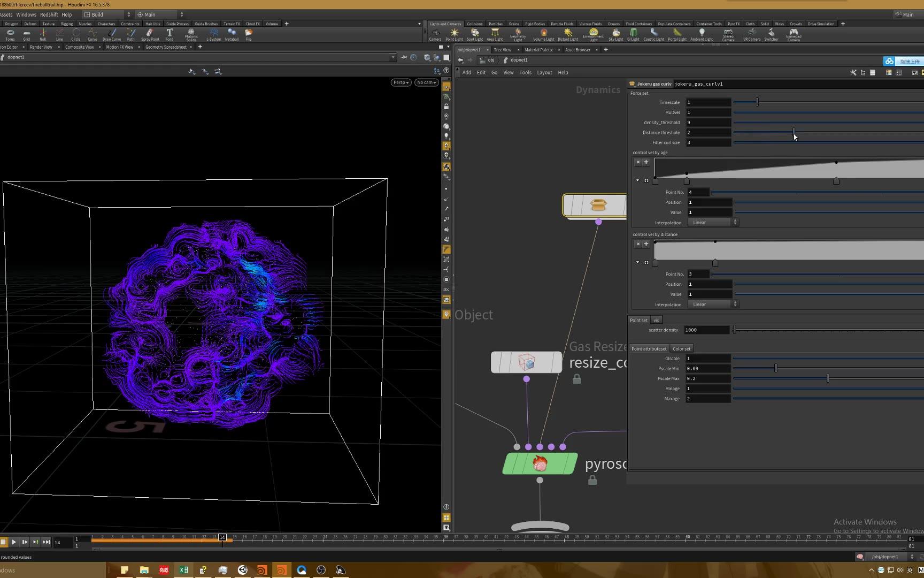Click play on the timeline

click(14, 542)
